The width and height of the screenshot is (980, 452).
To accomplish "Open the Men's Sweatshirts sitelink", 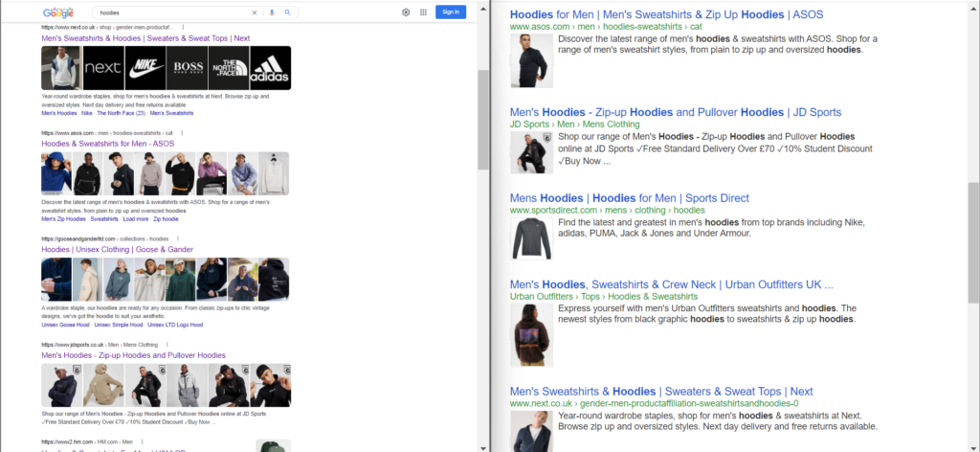I will [x=171, y=113].
